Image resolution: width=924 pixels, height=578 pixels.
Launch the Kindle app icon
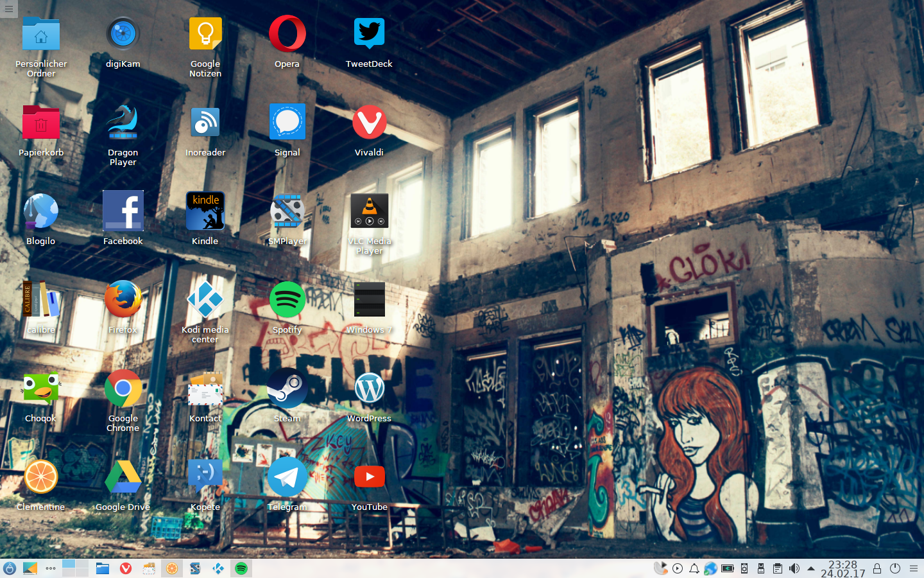(x=205, y=211)
